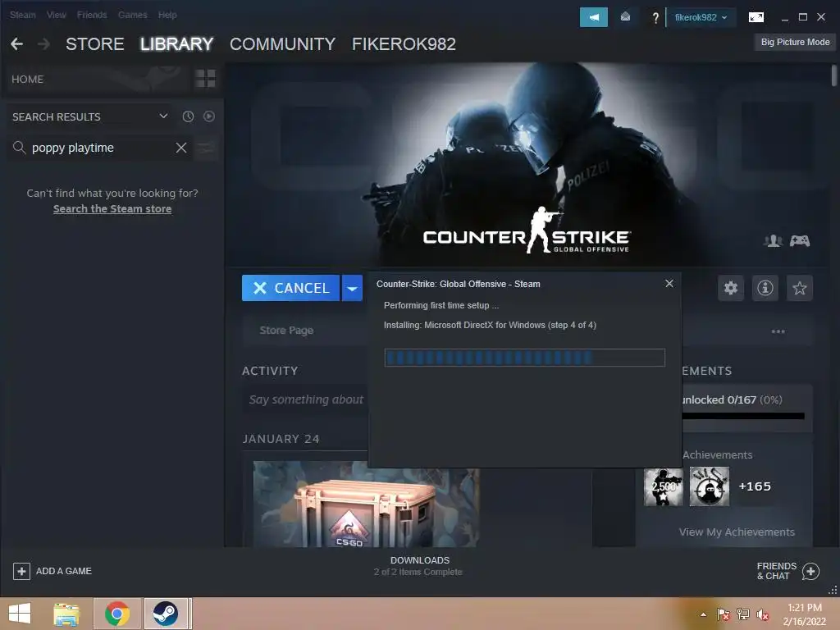Switch to the COMMUNITY tab

point(282,44)
